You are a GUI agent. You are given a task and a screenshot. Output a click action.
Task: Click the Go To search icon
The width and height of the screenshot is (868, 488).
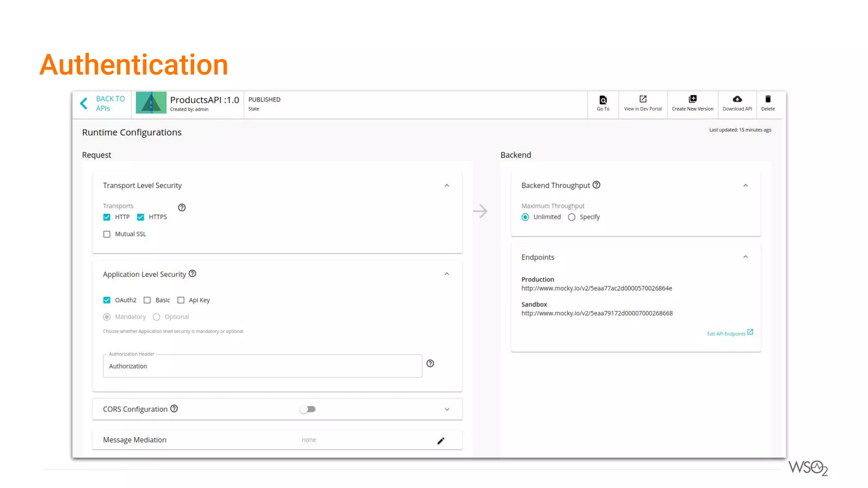pyautogui.click(x=603, y=100)
